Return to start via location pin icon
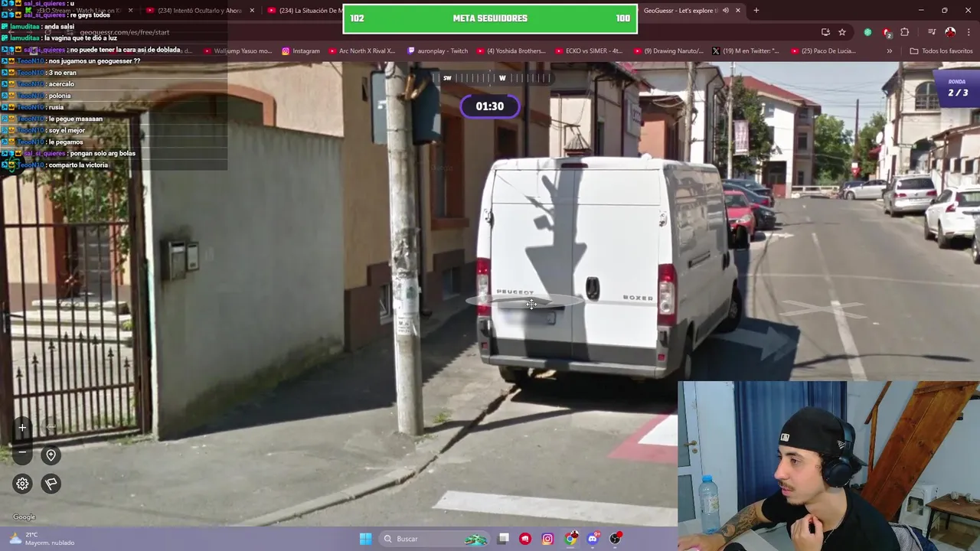Image resolution: width=980 pixels, height=551 pixels. click(x=51, y=455)
